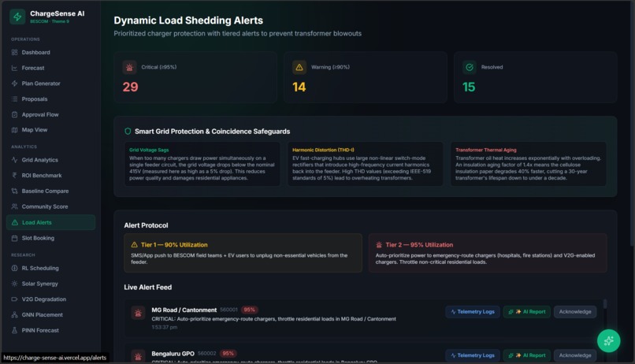
Task: Open the green AI assistant floating button
Action: coord(608,341)
